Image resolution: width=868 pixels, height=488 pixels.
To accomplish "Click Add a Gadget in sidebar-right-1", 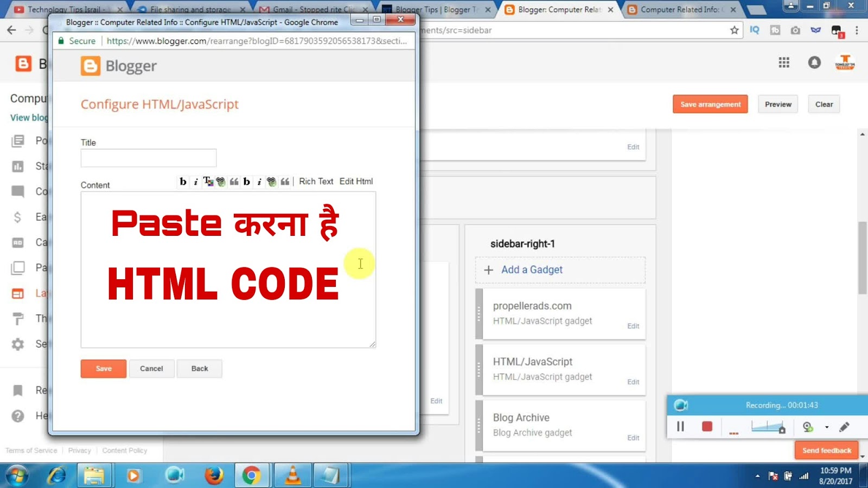I will coord(560,270).
